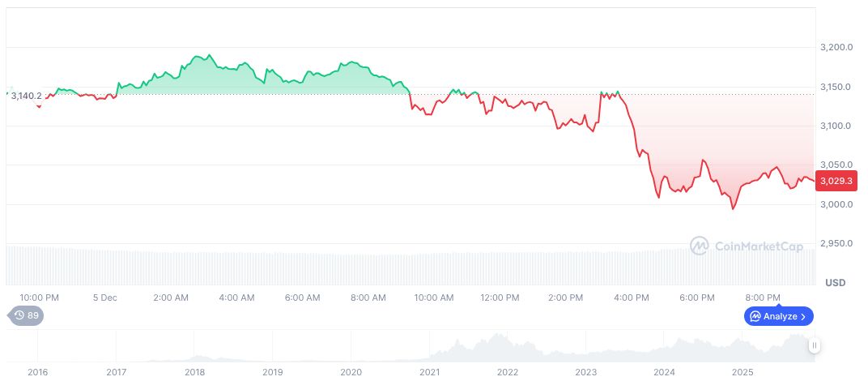This screenshot has width=868, height=381.
Task: Click the 3,000.0 price axis label
Action: click(837, 204)
